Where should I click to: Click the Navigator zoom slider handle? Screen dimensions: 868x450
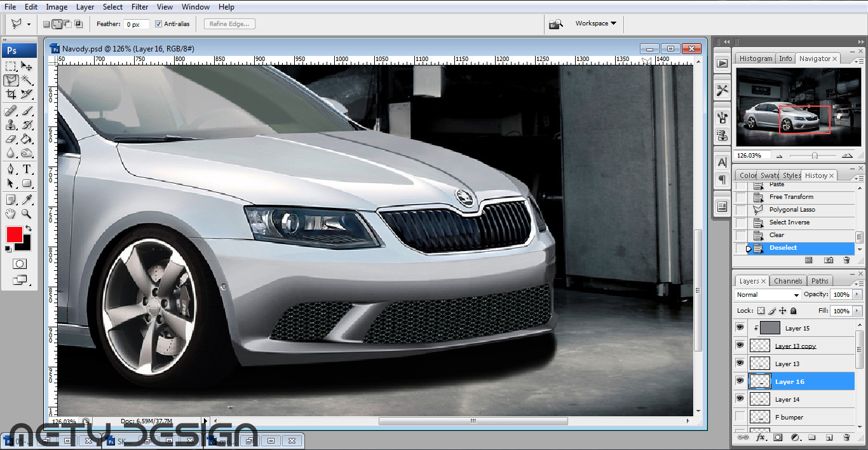point(815,156)
